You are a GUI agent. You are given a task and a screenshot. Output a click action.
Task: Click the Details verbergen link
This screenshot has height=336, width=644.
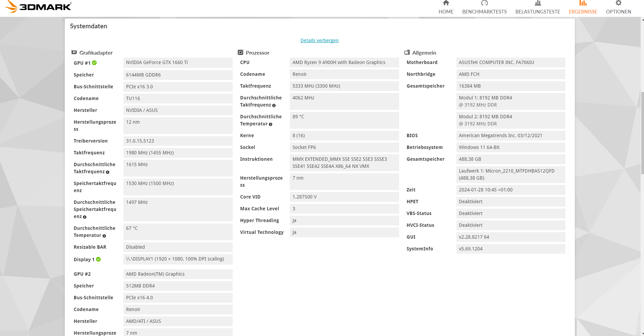(x=319, y=40)
